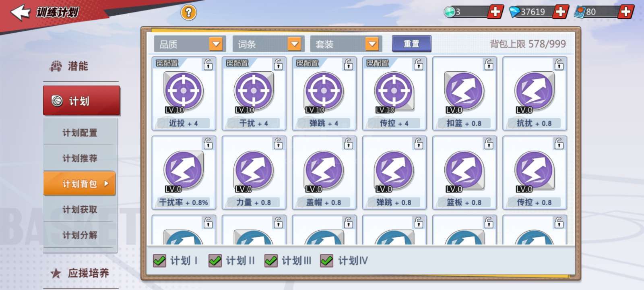Open the 潜能 section button
The image size is (644, 290).
coord(69,66)
